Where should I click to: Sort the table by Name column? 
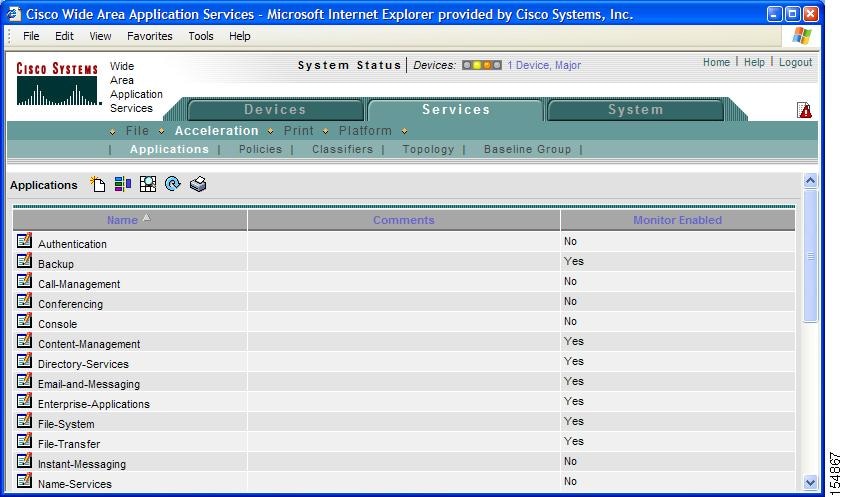click(122, 220)
